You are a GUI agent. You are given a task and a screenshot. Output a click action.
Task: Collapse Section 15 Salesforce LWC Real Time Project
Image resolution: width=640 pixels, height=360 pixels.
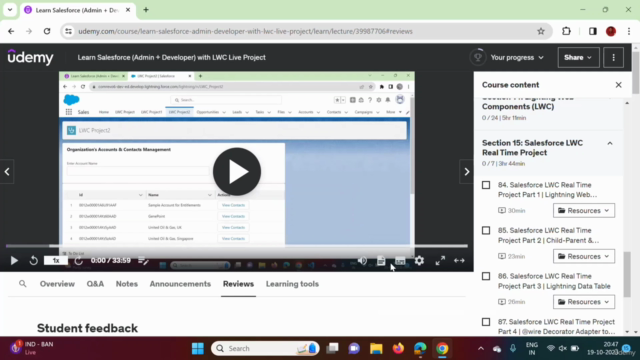(610, 143)
